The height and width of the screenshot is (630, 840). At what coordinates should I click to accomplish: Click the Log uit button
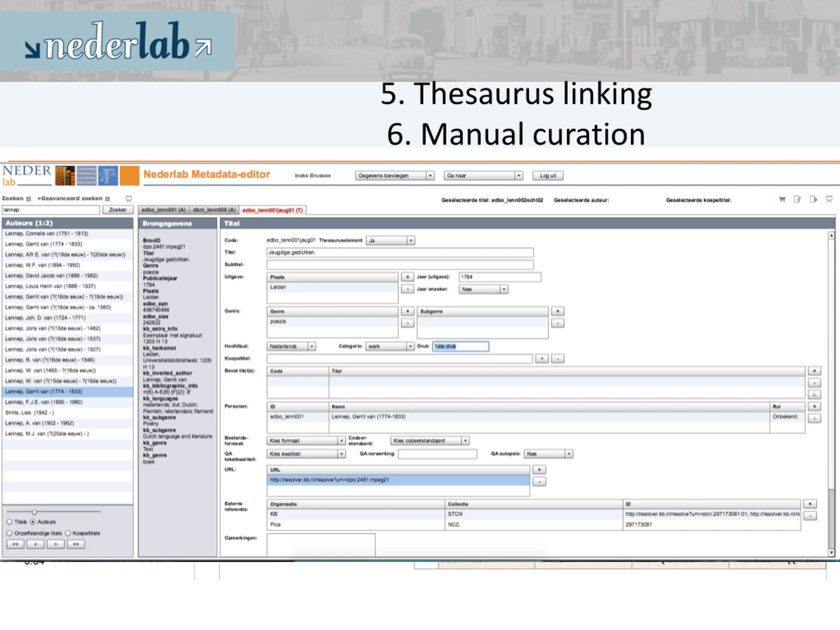point(548,176)
